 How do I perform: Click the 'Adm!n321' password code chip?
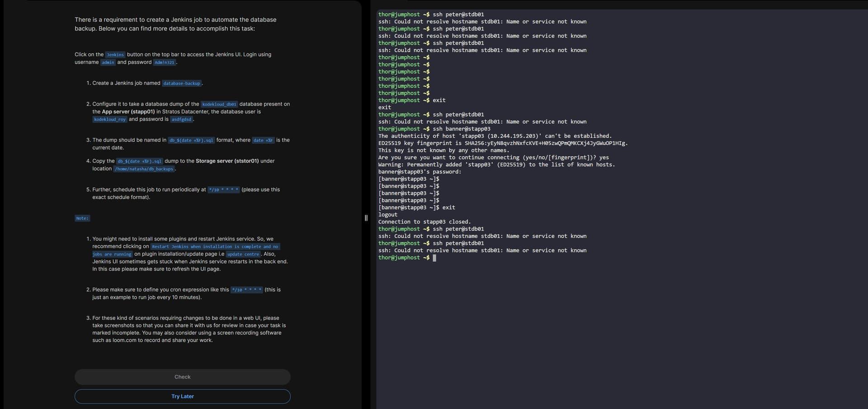pos(164,62)
